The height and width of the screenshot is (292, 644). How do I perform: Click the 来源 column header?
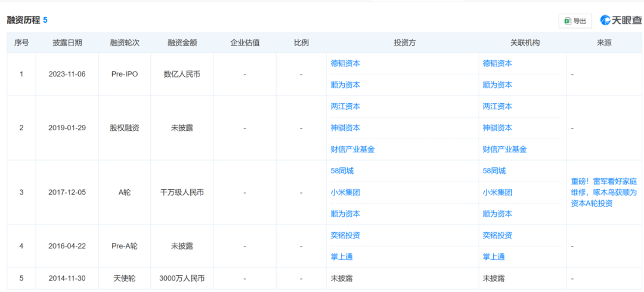603,43
